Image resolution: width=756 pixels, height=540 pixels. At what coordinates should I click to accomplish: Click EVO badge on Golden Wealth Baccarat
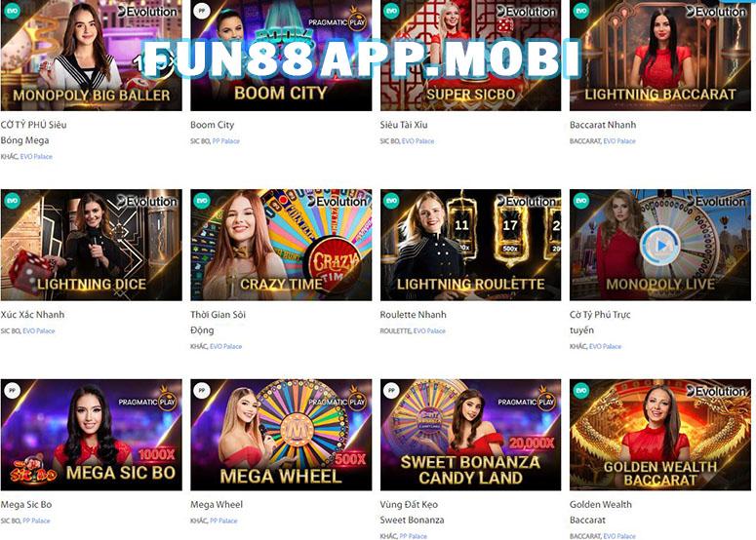(x=581, y=390)
